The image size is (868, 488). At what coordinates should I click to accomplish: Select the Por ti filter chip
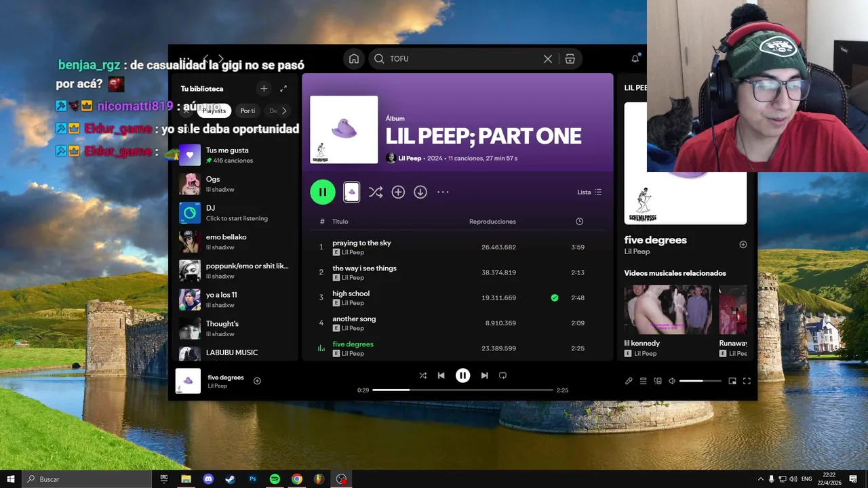[x=248, y=110]
